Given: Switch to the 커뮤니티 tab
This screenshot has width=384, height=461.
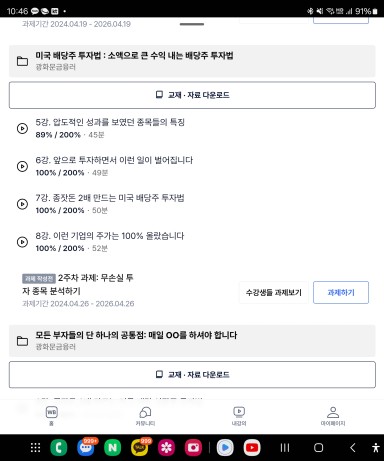Looking at the screenshot, I should click(x=145, y=415).
